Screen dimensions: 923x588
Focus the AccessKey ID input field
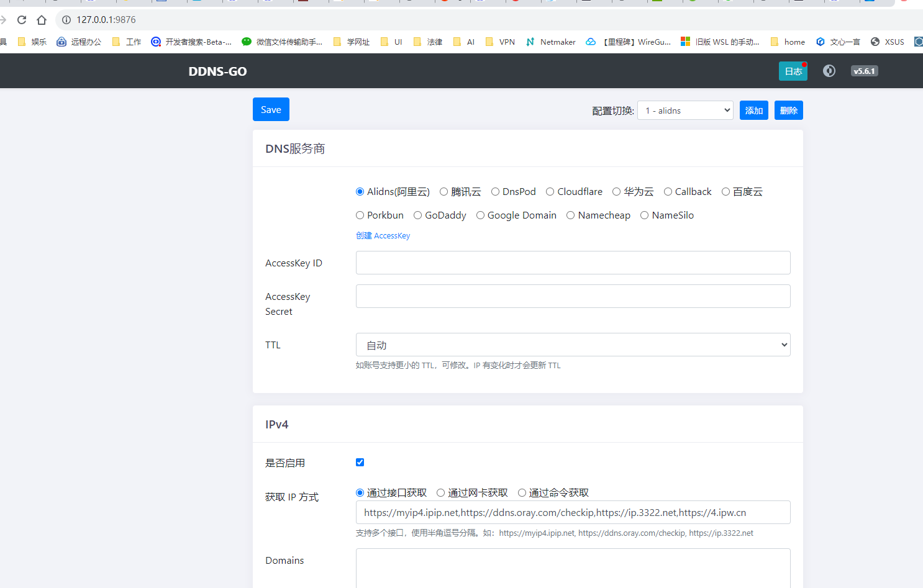[x=573, y=263]
